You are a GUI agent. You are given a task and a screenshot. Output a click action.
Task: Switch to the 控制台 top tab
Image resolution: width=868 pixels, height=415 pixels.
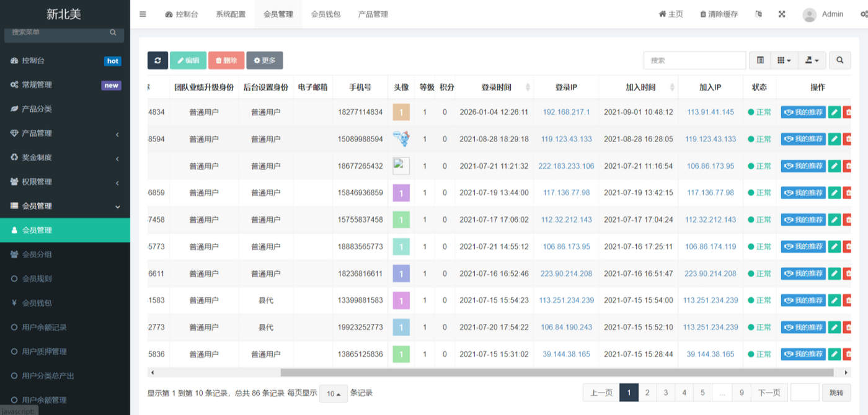click(x=182, y=14)
